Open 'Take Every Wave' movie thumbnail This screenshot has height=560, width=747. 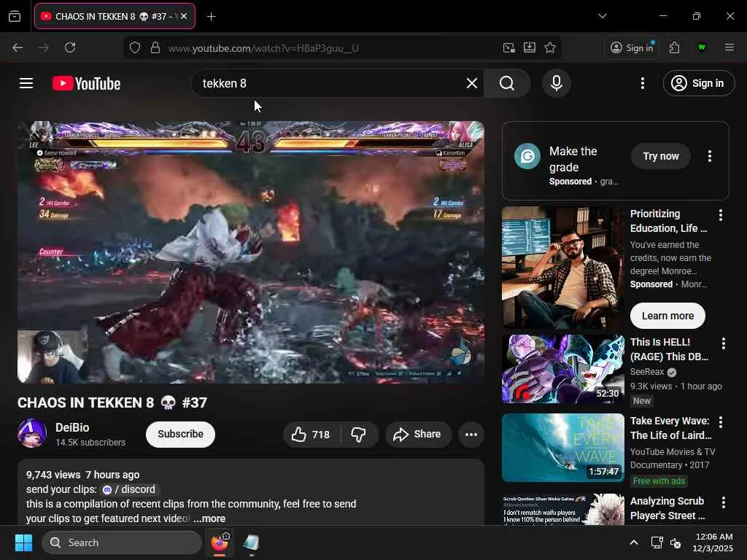(x=562, y=448)
